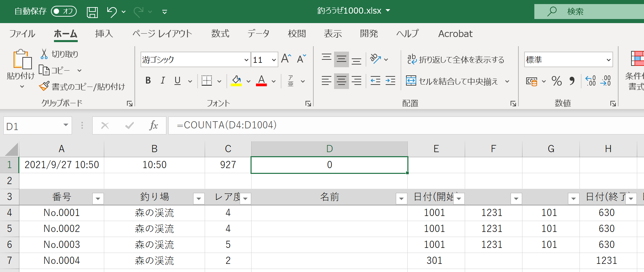Open the ファイル tab
The width and height of the screenshot is (644, 272).
[22, 34]
